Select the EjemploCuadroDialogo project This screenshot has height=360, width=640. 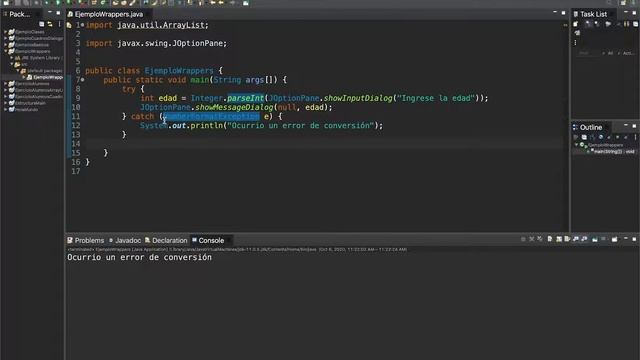pos(39,38)
